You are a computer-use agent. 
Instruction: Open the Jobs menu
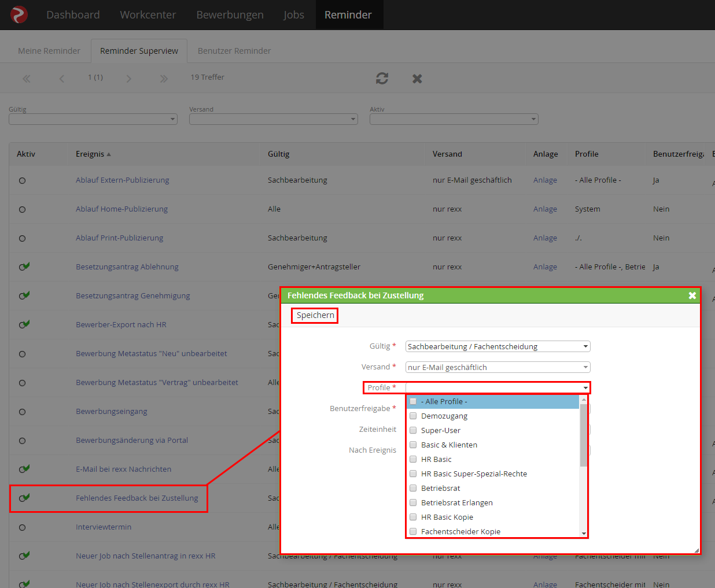tap(294, 15)
